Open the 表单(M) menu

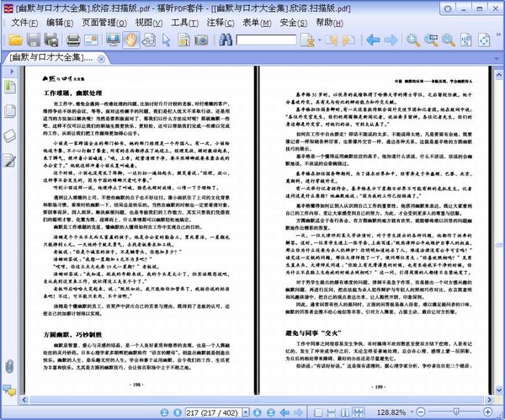click(257, 23)
